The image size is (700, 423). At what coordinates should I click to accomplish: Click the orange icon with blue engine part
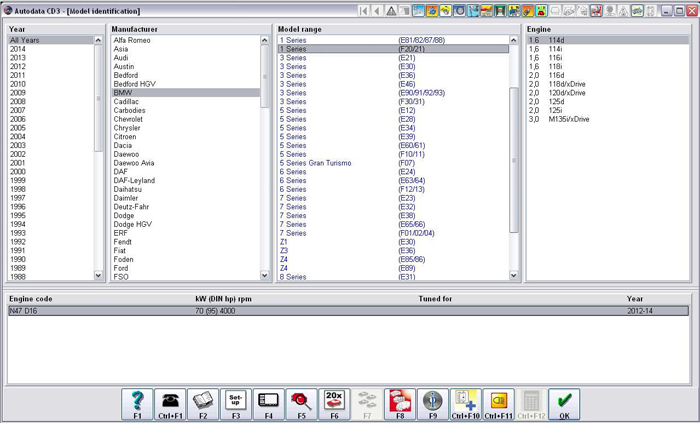pos(432,11)
